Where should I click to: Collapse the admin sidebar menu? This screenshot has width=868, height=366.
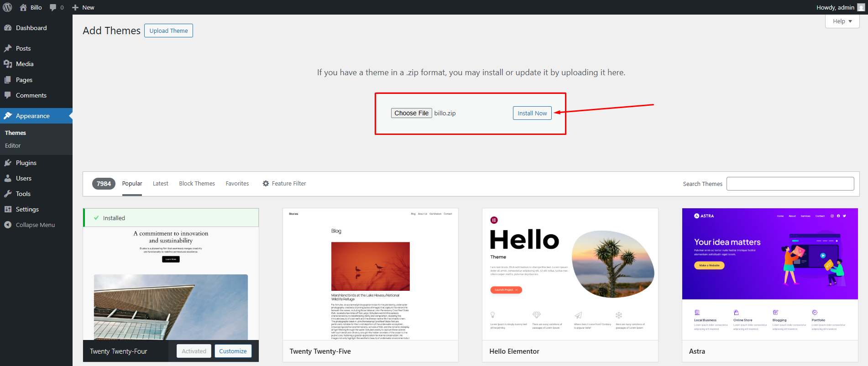(x=35, y=225)
